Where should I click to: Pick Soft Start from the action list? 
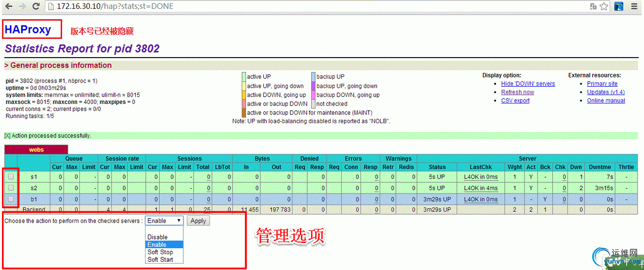[x=165, y=259]
